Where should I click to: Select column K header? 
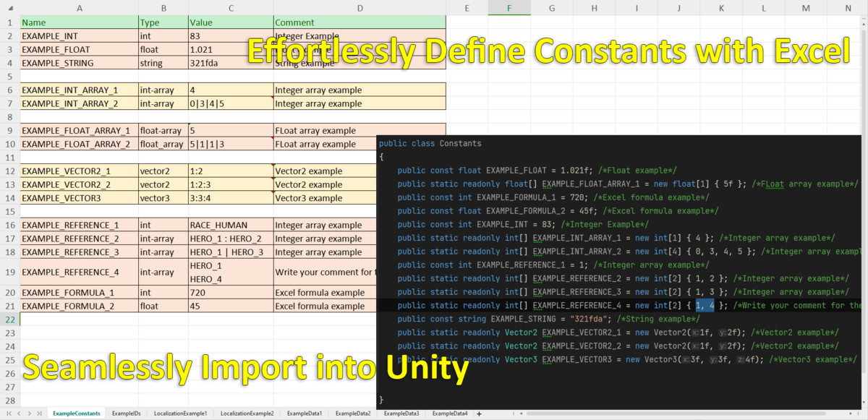722,8
